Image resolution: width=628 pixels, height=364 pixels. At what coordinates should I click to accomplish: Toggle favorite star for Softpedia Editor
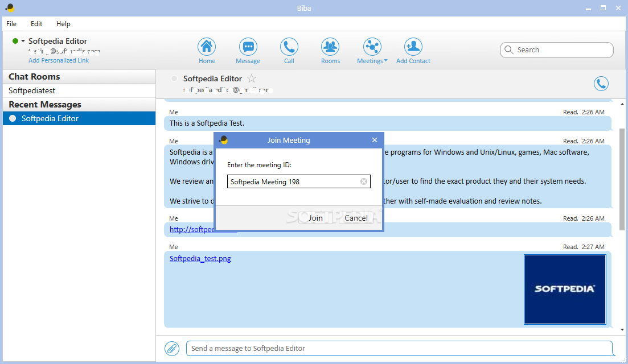(x=252, y=78)
